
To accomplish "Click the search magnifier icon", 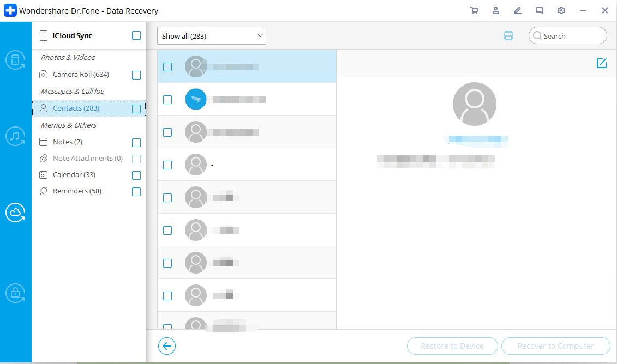I will (537, 36).
